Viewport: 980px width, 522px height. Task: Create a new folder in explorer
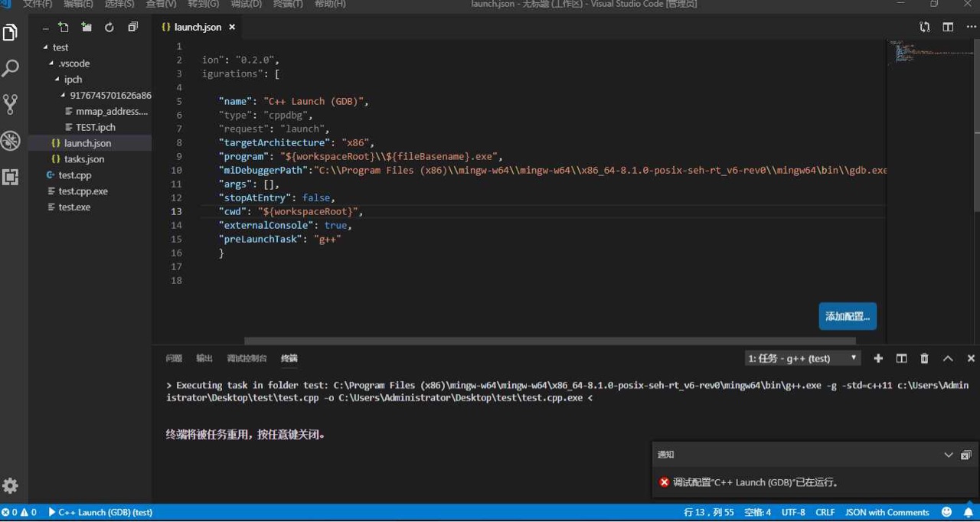coord(87,27)
